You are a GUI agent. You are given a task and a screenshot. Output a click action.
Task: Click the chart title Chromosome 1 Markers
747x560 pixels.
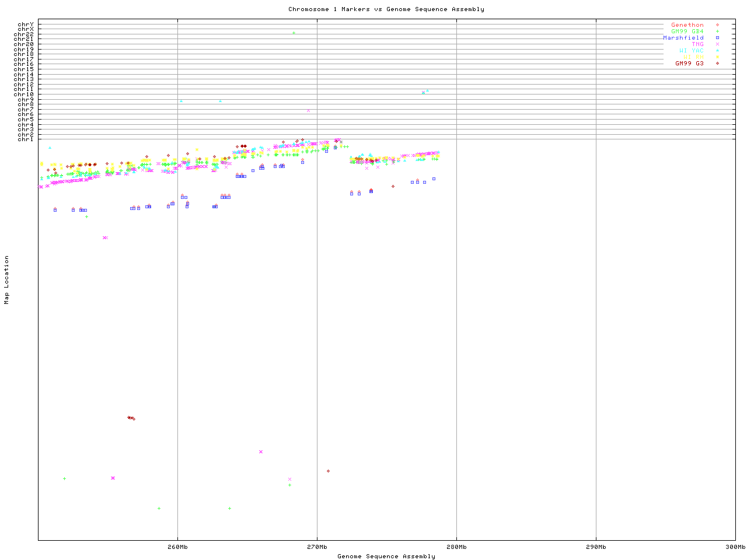pos(386,9)
